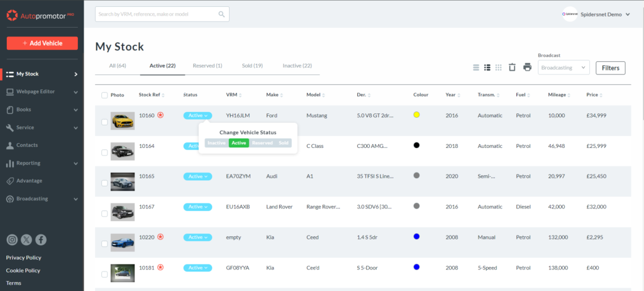Open the Instagram social icon
The height and width of the screenshot is (291, 644).
coord(12,239)
